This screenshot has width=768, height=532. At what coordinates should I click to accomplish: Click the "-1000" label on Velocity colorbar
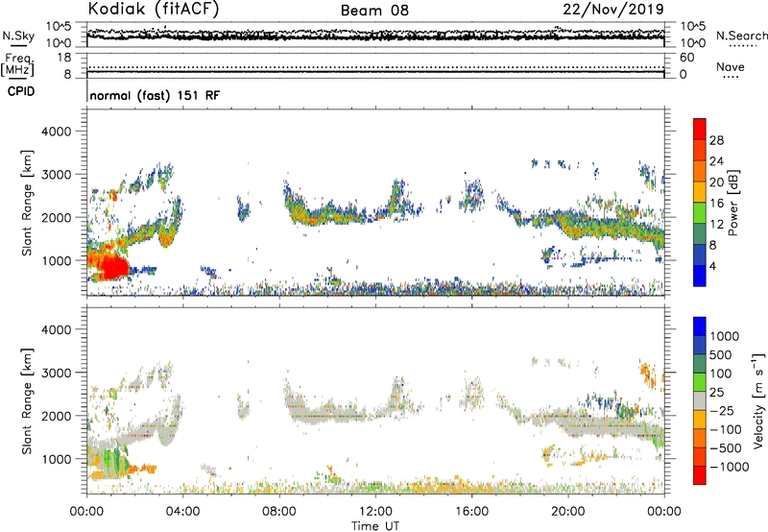(x=729, y=467)
